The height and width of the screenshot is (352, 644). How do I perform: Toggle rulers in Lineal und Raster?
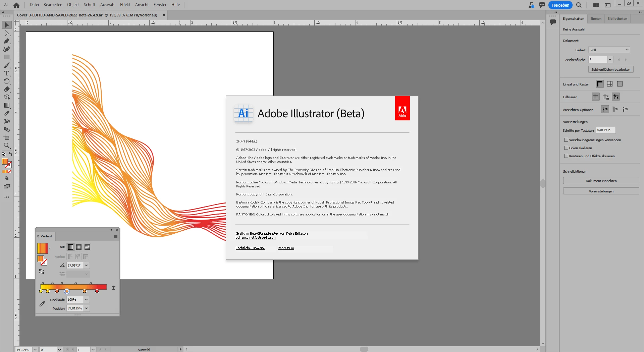(600, 84)
